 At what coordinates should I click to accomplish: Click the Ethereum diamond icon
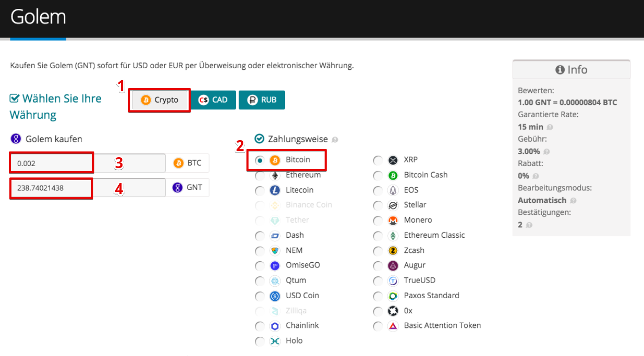[275, 175]
